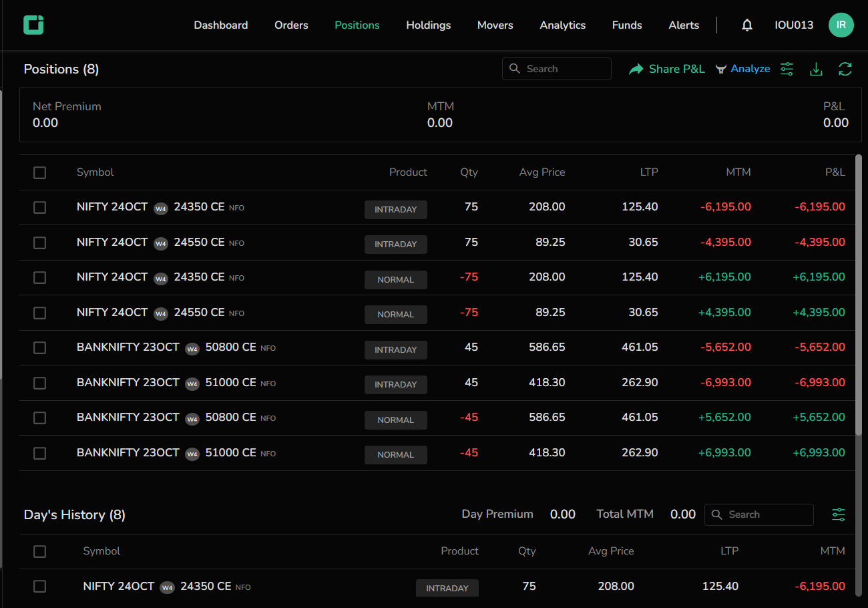Click the W4 badge on BANKNIFTY 50800 CE intraday row
The image size is (868, 608).
point(192,348)
